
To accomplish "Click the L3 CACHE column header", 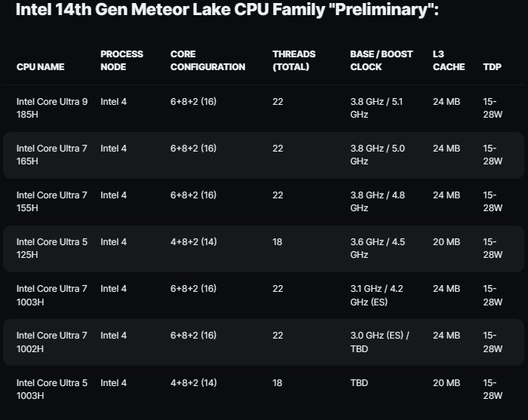I will pyautogui.click(x=449, y=60).
